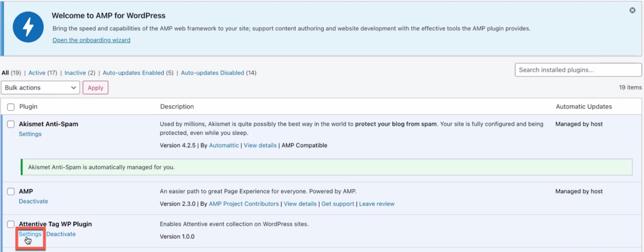The height and width of the screenshot is (252, 644).
Task: View details for Akismet Anti-Spam
Action: (x=260, y=145)
